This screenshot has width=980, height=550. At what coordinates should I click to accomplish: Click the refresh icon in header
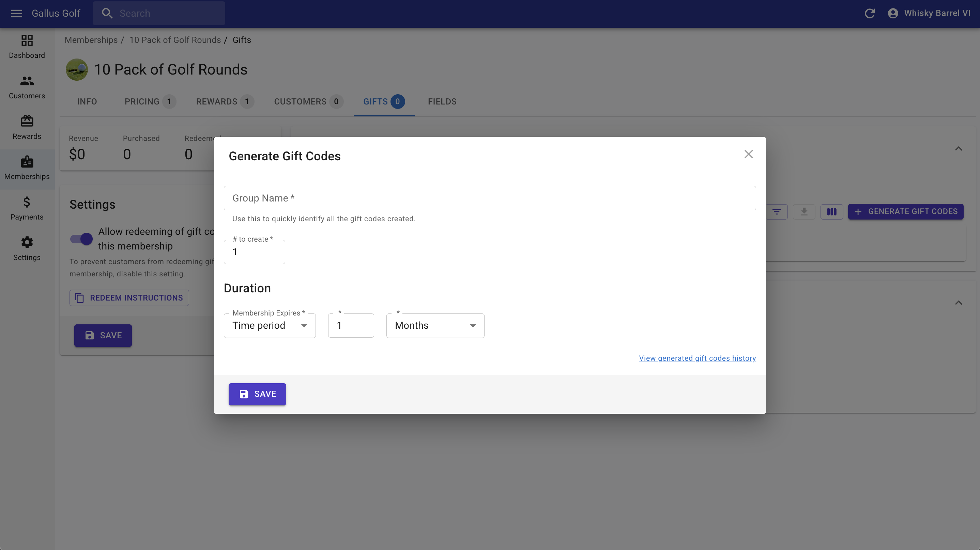coord(870,13)
